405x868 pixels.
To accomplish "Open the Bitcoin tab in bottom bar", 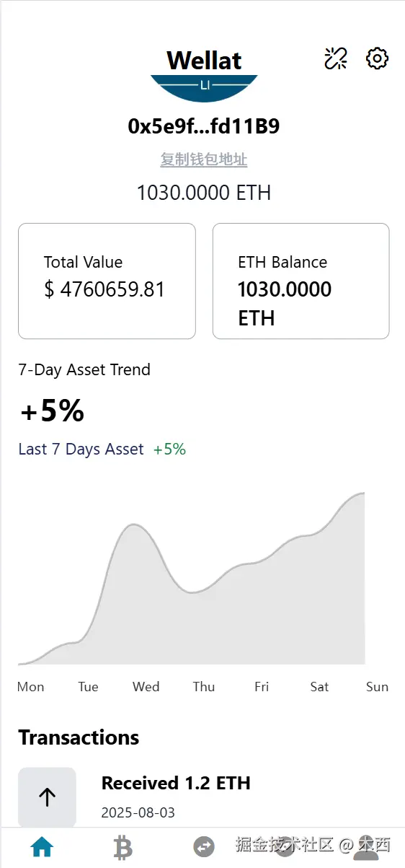I will [123, 847].
